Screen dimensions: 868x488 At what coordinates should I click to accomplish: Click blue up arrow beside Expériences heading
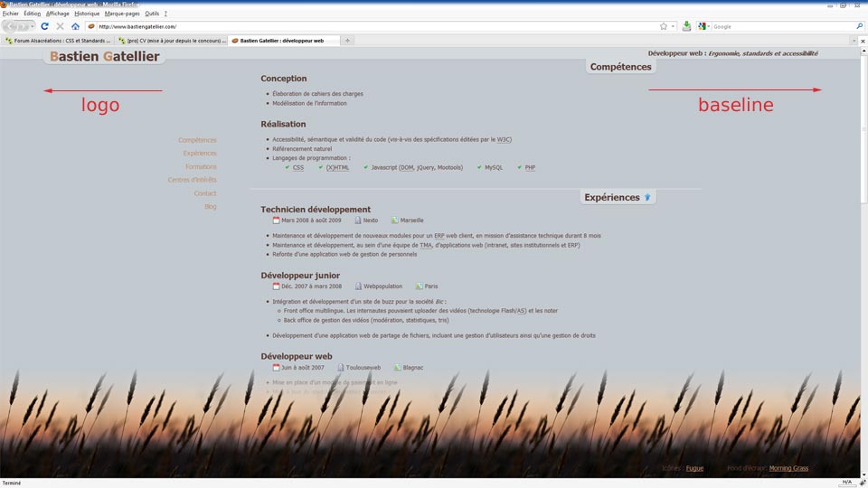(x=647, y=197)
